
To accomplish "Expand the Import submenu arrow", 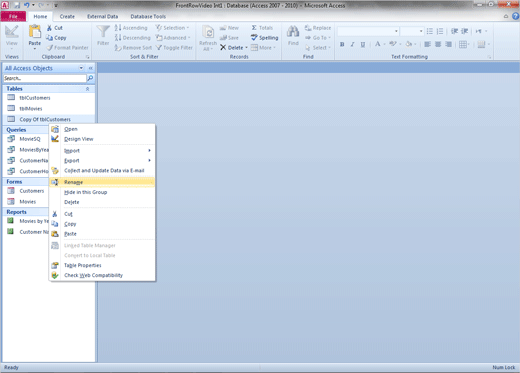I will tap(149, 151).
